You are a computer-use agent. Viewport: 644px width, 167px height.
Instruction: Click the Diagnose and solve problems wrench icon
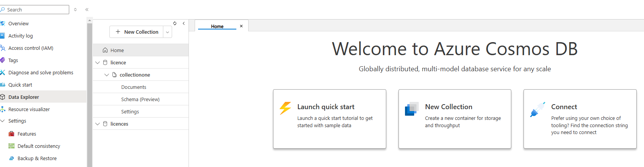[x=2, y=72]
